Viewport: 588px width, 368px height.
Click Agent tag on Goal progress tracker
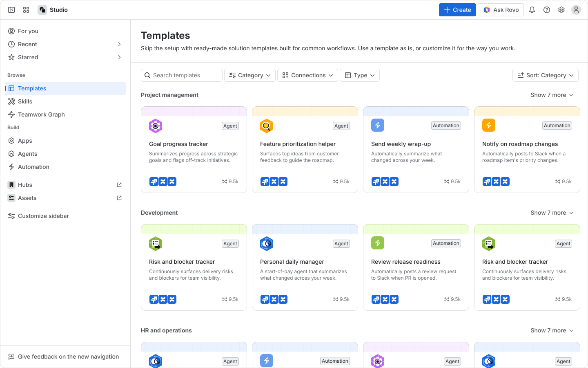pos(230,126)
